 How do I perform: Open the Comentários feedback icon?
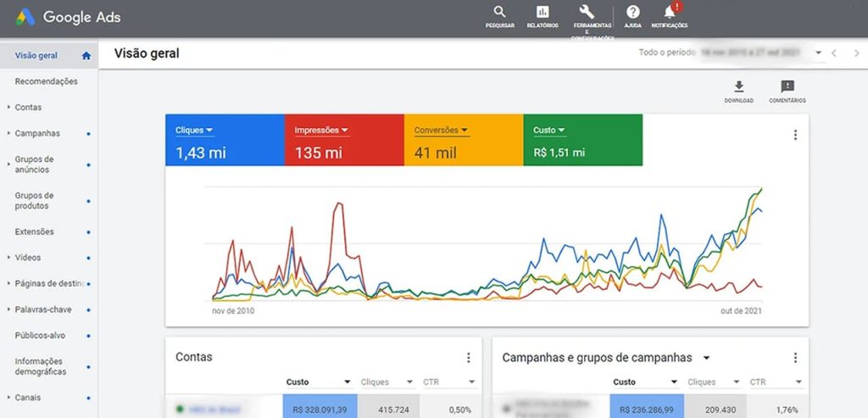pos(787,87)
